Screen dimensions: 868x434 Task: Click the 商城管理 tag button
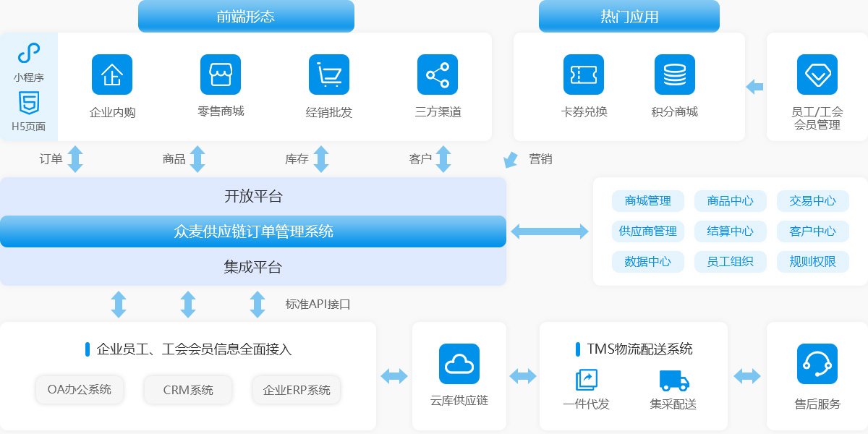tap(648, 201)
